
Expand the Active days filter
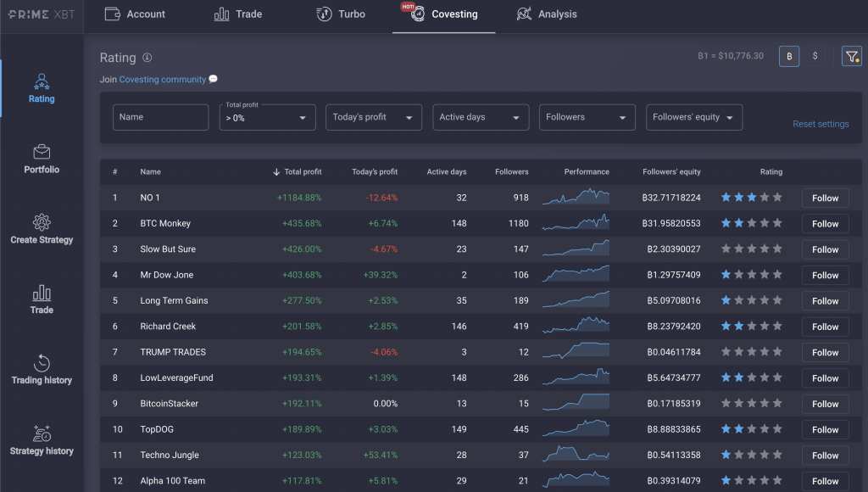pyautogui.click(x=481, y=117)
